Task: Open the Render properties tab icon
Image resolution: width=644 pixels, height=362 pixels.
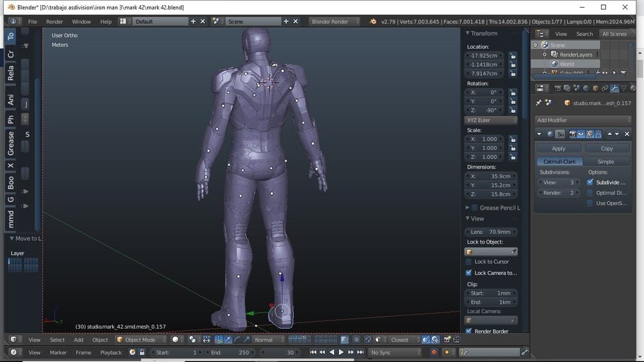Action: tap(557, 88)
